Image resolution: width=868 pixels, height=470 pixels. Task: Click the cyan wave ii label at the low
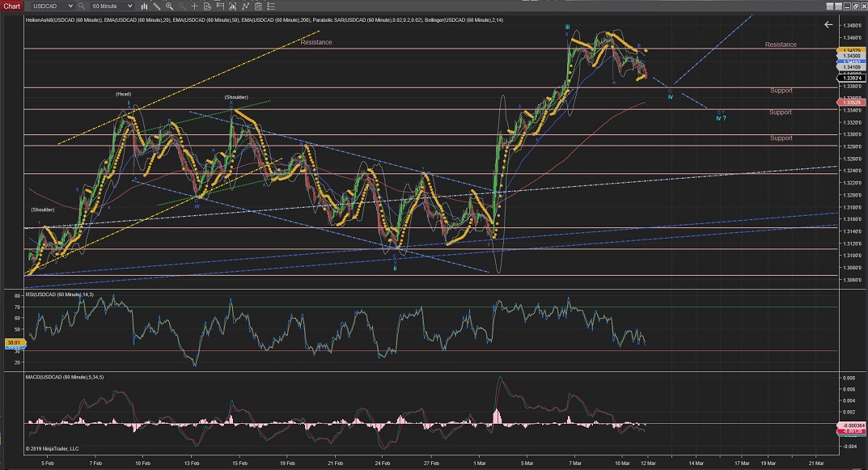coord(396,269)
